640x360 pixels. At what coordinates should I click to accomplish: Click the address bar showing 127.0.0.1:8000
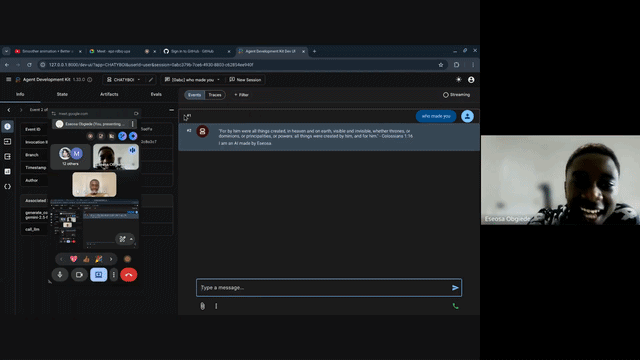[x=241, y=65]
